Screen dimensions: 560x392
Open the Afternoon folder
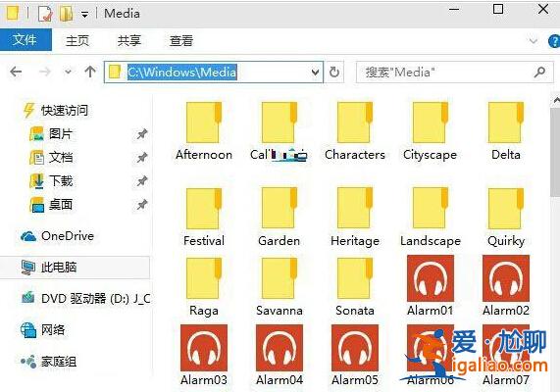click(x=204, y=131)
